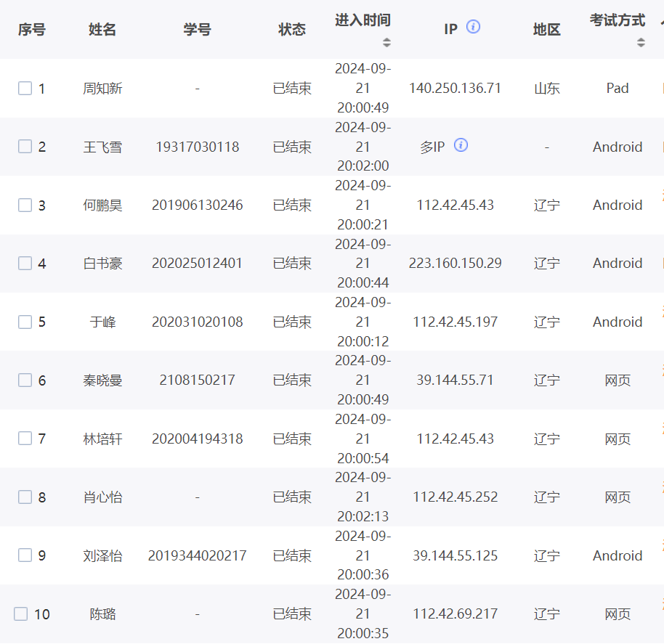The image size is (664, 644).
Task: Check the box for row 1 周知新
Action: click(25, 89)
